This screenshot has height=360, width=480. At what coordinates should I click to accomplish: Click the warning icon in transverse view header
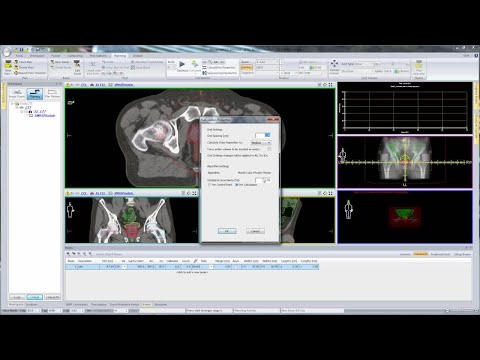click(x=68, y=85)
